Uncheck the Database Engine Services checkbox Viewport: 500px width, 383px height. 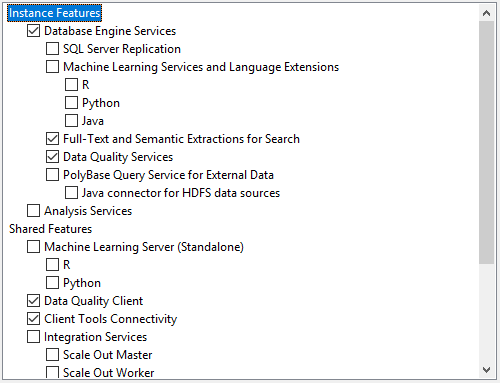(x=33, y=31)
